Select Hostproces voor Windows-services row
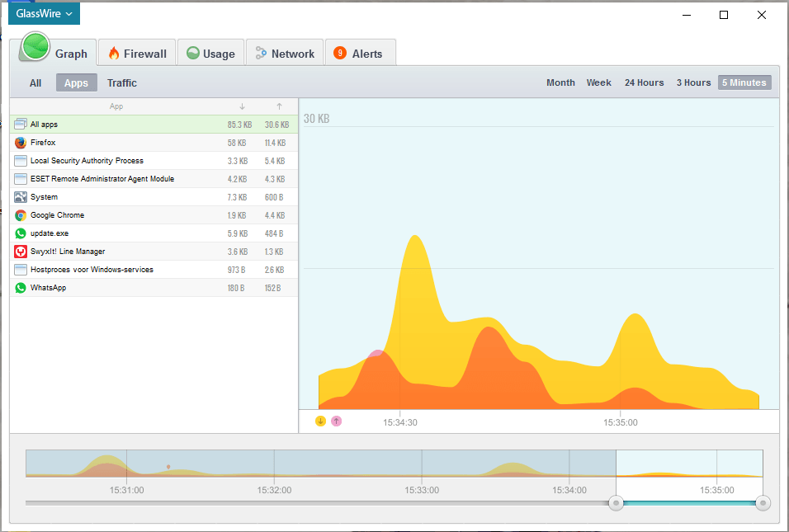Screen dimensions: 789x532 [154, 270]
